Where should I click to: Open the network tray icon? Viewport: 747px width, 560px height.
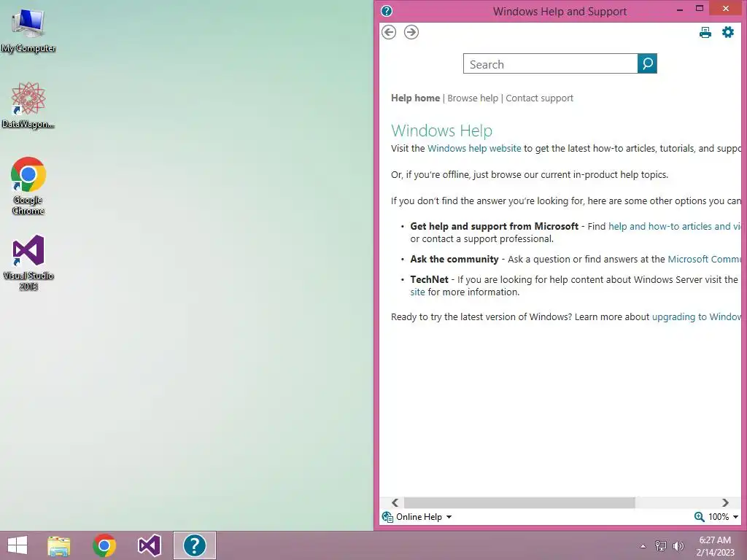pos(661,545)
